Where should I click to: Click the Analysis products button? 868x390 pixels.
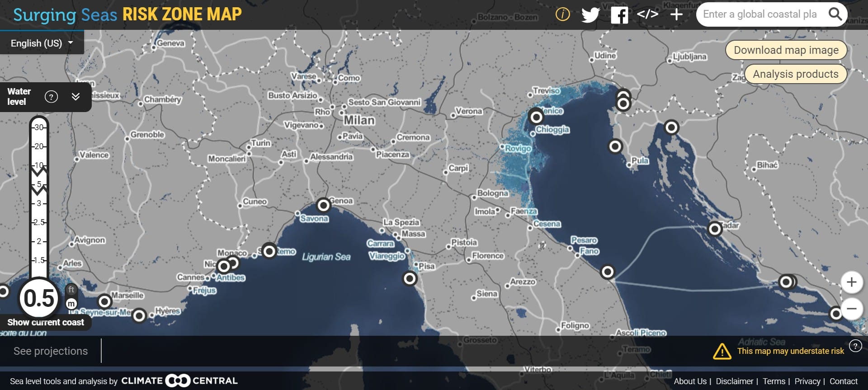[x=795, y=74]
